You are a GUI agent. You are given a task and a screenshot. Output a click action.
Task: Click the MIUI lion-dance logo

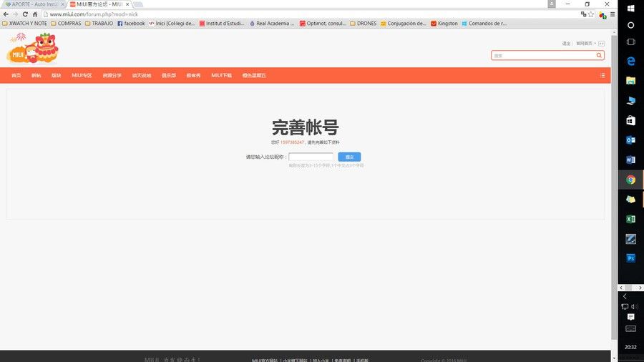(33, 49)
